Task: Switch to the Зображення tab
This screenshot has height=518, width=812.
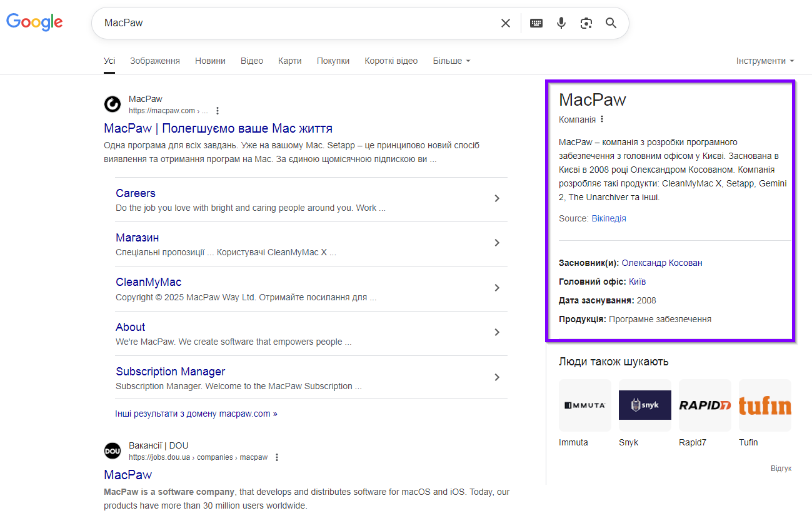Action: [155, 61]
